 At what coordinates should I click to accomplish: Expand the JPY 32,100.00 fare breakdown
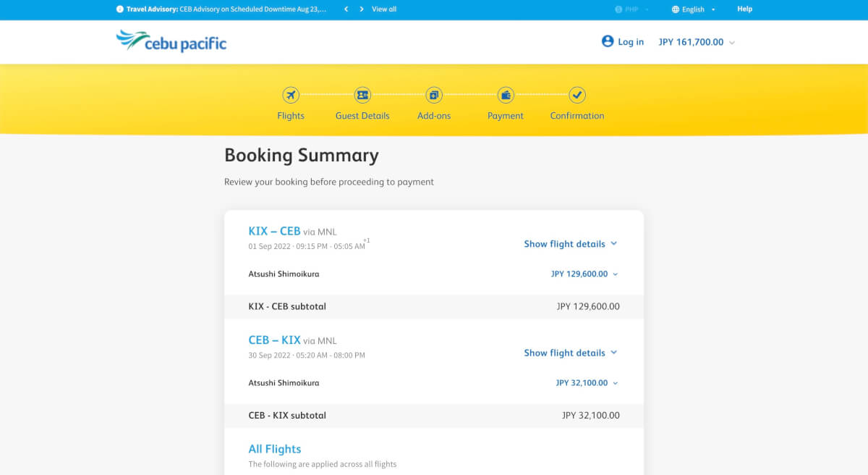587,383
